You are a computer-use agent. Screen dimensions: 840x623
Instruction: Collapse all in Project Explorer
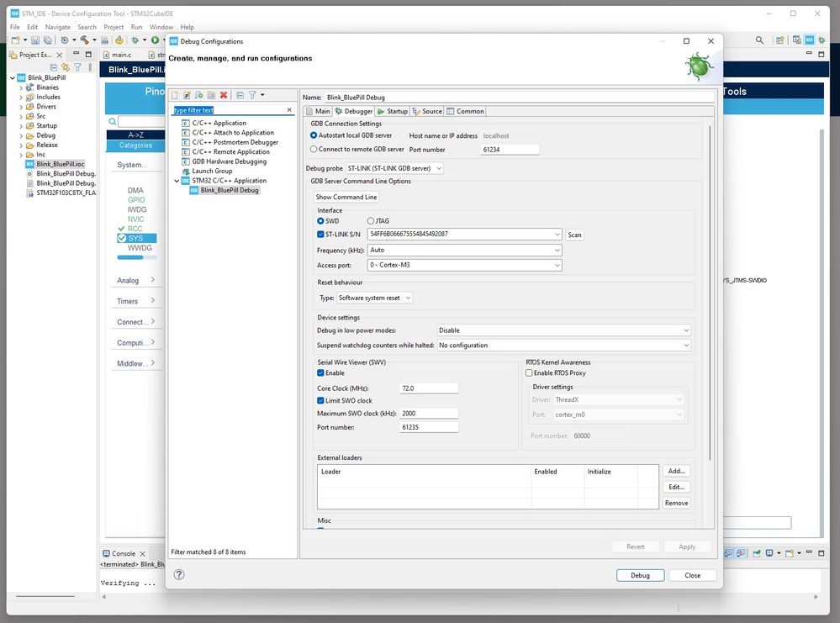(54, 67)
